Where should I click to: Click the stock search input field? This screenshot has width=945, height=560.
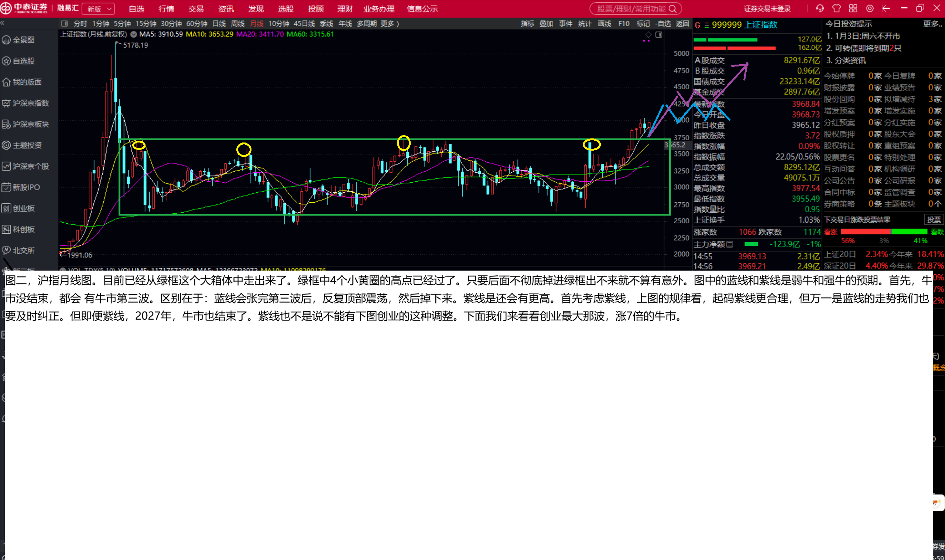(630, 9)
